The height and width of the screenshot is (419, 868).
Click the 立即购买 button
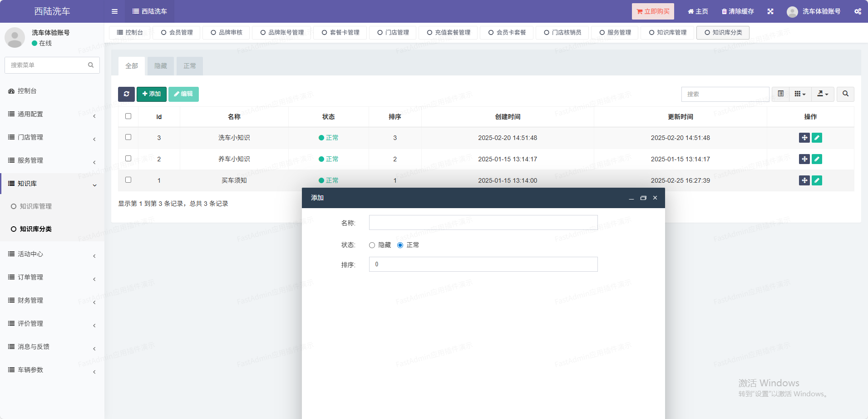tap(653, 11)
